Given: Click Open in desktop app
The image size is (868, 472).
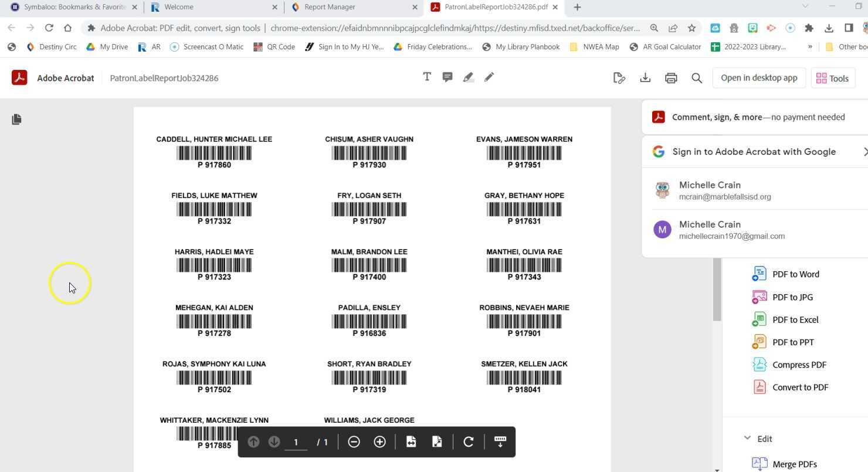Looking at the screenshot, I should click(x=758, y=77).
